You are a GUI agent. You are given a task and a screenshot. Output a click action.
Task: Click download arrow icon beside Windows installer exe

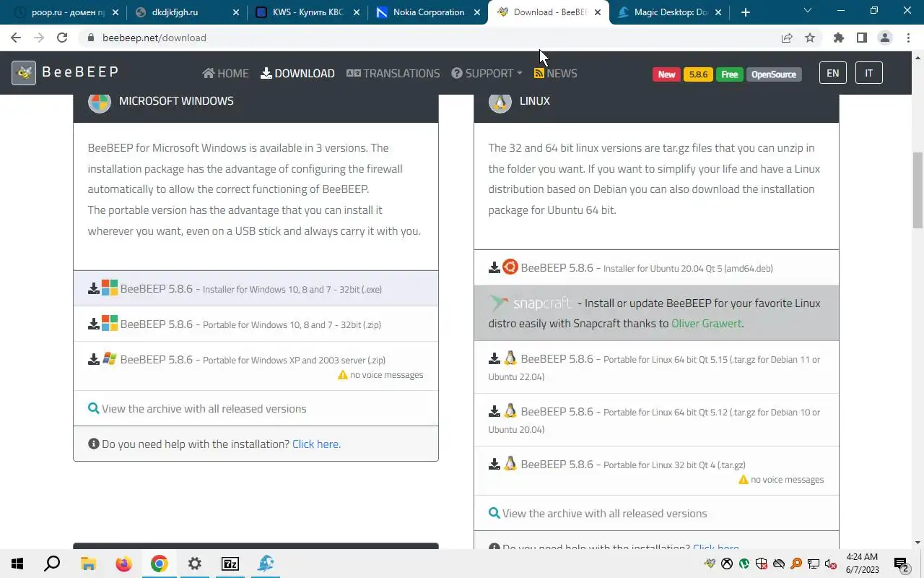(x=94, y=289)
